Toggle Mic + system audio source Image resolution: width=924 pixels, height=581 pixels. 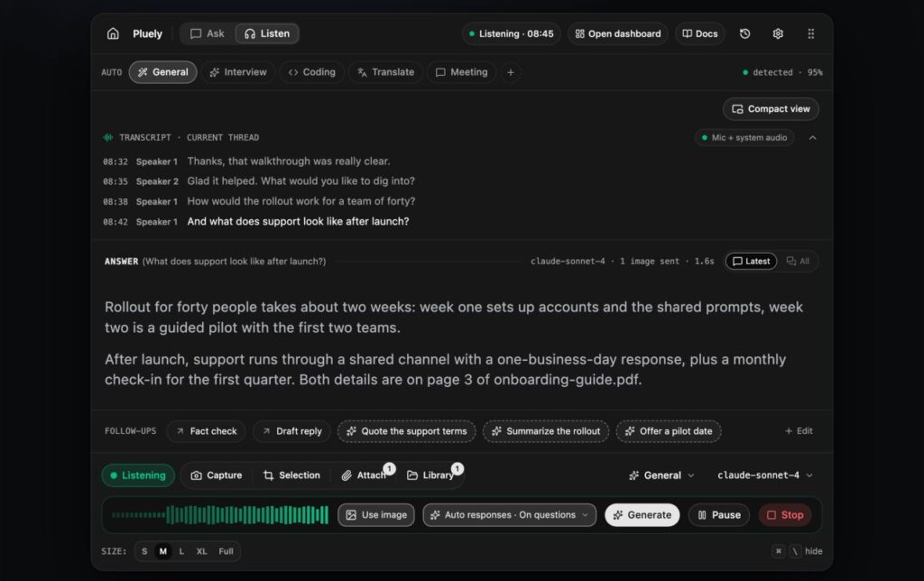(x=744, y=138)
